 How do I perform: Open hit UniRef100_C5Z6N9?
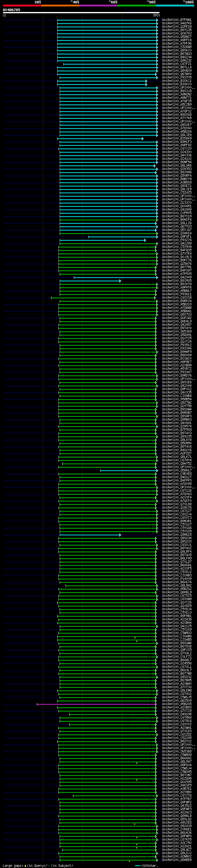(176, 47)
